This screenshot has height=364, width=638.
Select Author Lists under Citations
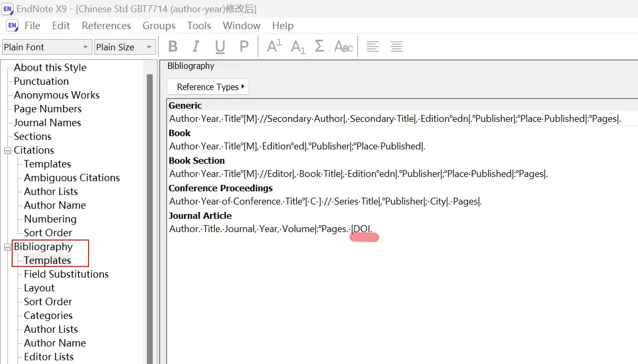coord(51,191)
